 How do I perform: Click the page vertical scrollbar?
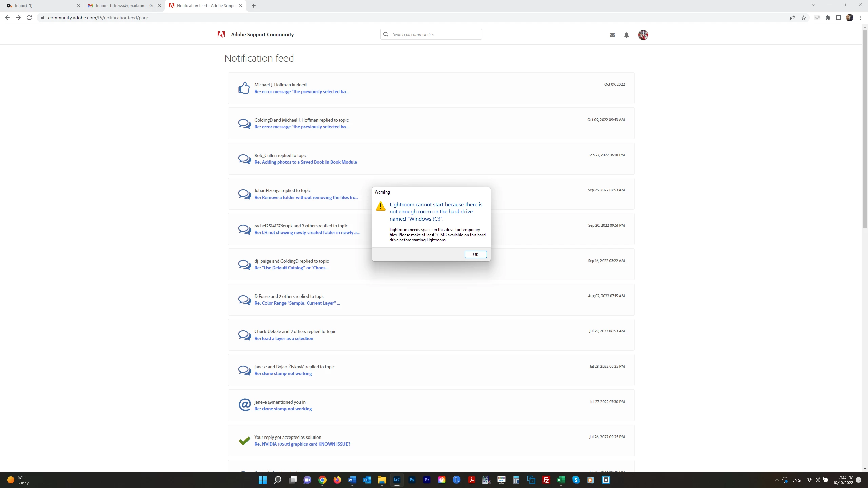pyautogui.click(x=865, y=129)
